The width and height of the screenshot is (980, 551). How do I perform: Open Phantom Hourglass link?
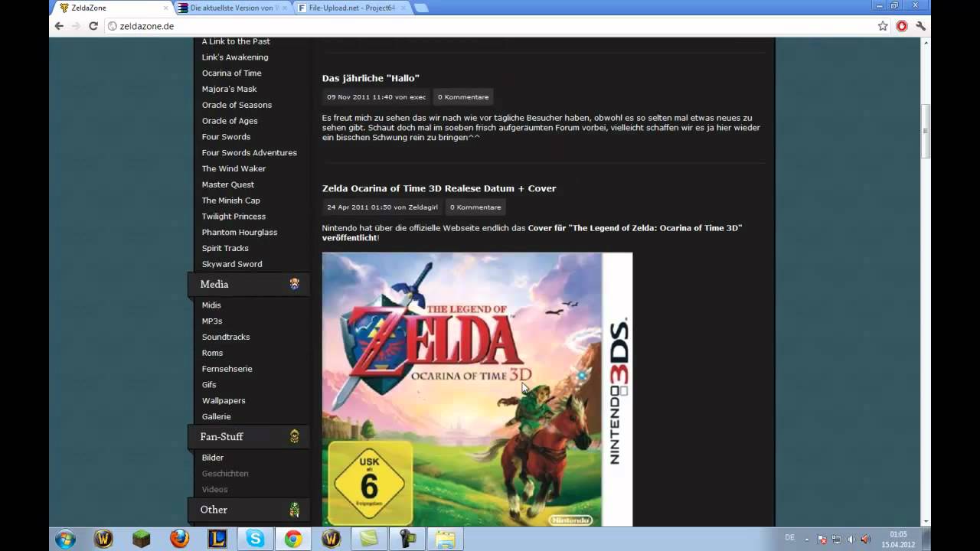[240, 233]
